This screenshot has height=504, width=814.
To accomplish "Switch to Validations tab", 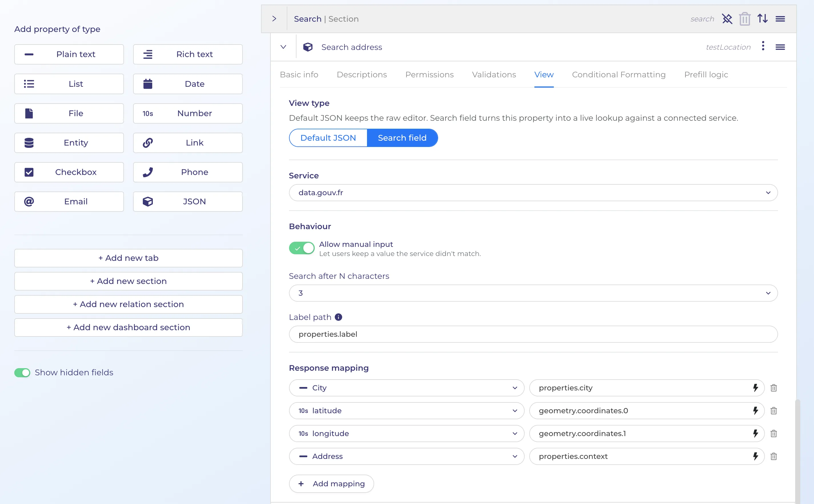I will coord(494,75).
